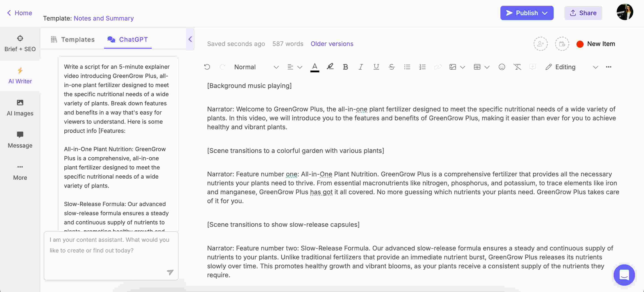The width and height of the screenshot is (644, 292).
Task: Open the user profile avatar
Action: coord(625,12)
